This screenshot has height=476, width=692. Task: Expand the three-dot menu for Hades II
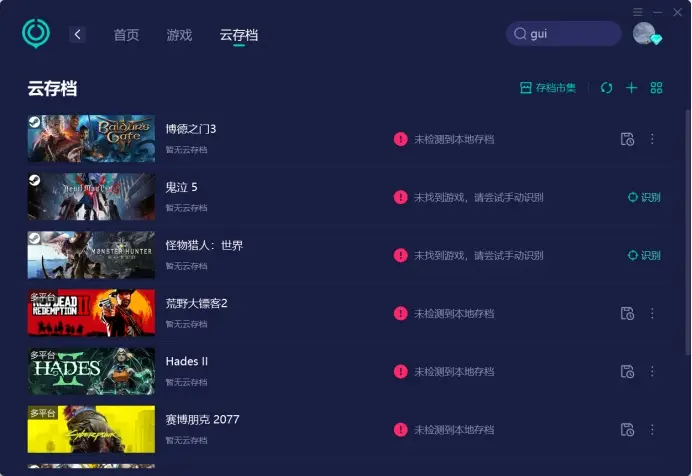(x=652, y=371)
